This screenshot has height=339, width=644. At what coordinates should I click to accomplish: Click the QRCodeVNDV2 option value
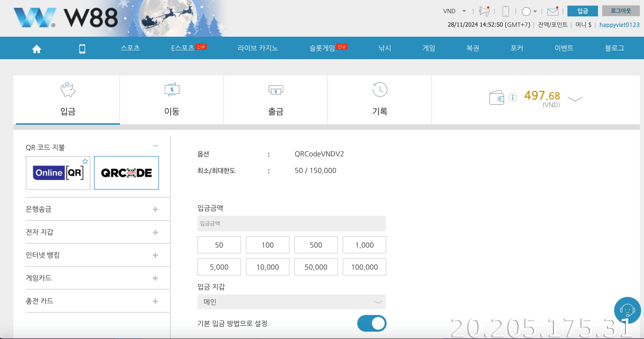[x=319, y=154]
